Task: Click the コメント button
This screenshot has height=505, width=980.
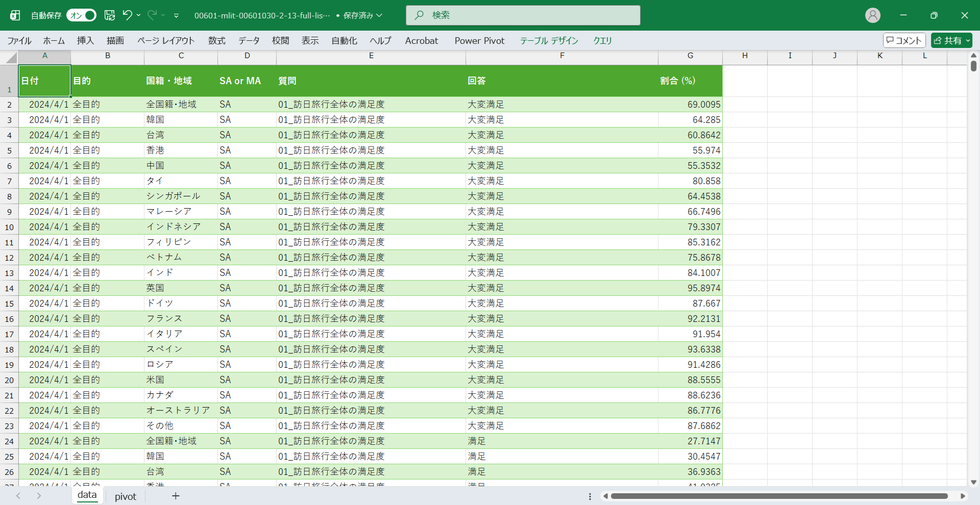Action: pos(904,40)
